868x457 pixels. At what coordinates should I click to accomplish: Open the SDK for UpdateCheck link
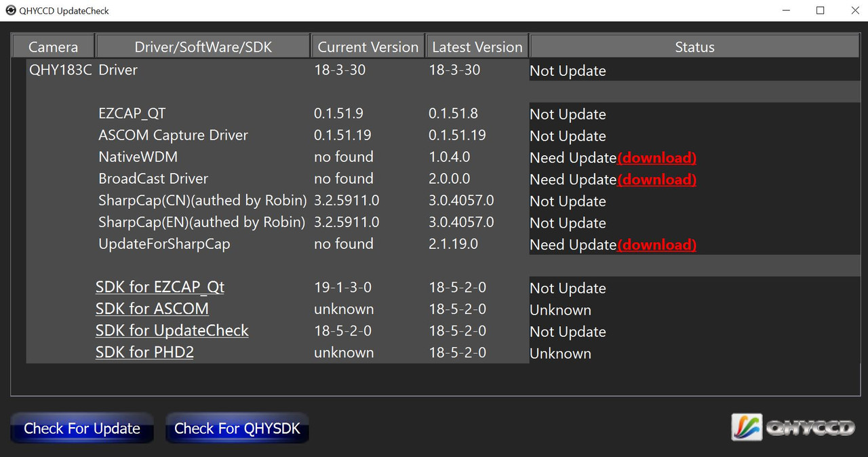point(172,331)
